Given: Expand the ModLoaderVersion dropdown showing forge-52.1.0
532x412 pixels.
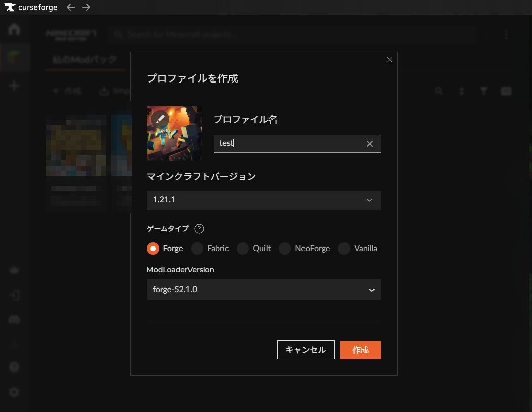Looking at the screenshot, I should coord(263,290).
